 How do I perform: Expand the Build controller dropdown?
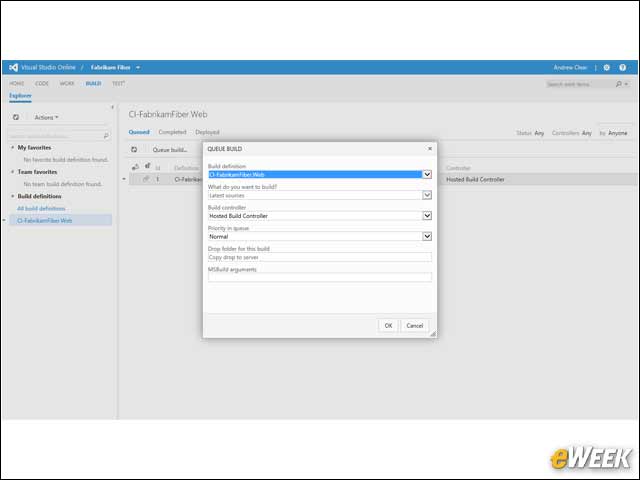(427, 216)
